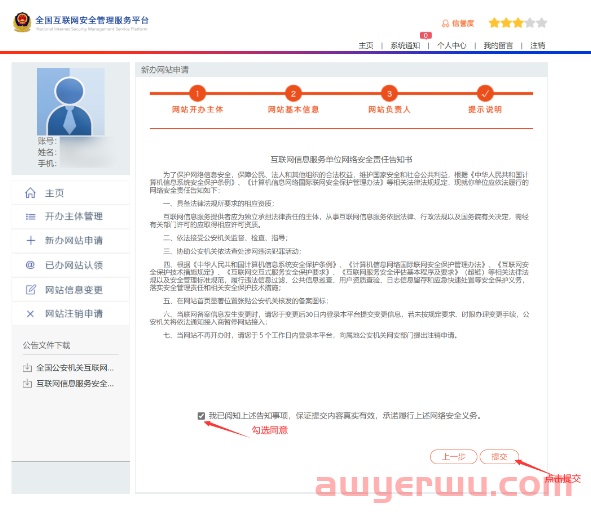The height and width of the screenshot is (516, 591).
Task: Click the 提交 submit button
Action: [x=499, y=457]
